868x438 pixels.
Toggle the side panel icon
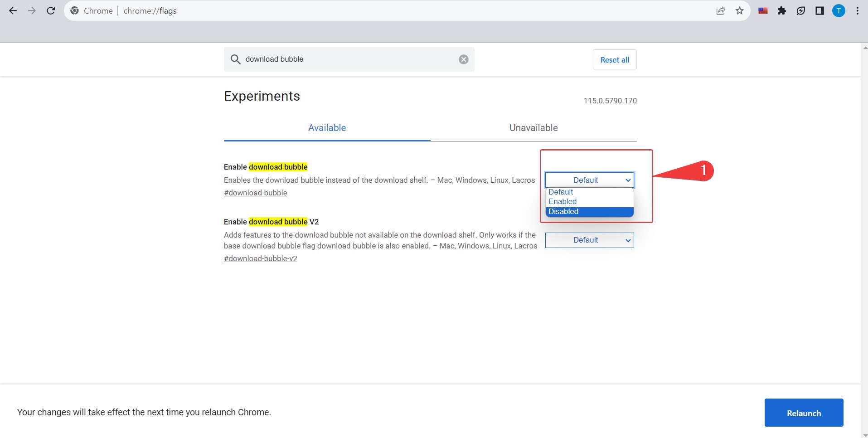click(820, 11)
